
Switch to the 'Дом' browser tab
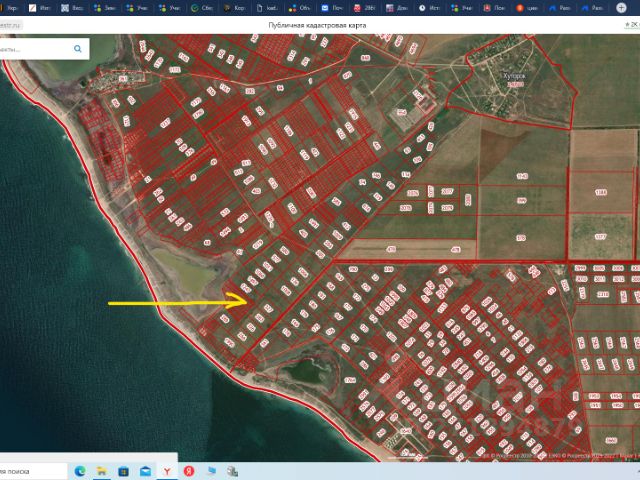pyautogui.click(x=397, y=8)
